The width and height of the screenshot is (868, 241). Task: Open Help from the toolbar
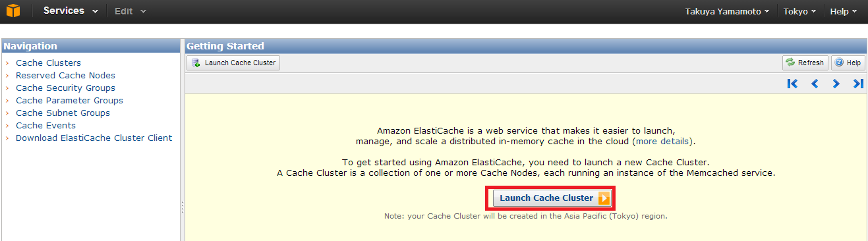pos(848,63)
